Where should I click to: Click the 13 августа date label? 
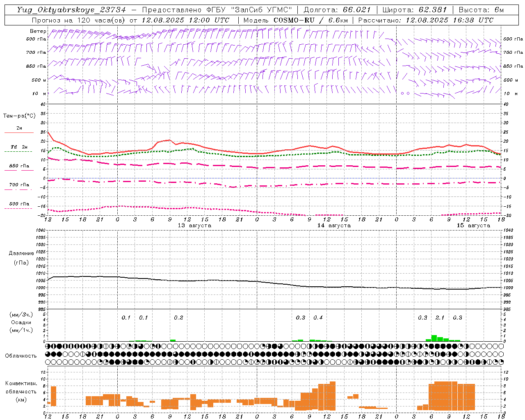click(x=194, y=226)
